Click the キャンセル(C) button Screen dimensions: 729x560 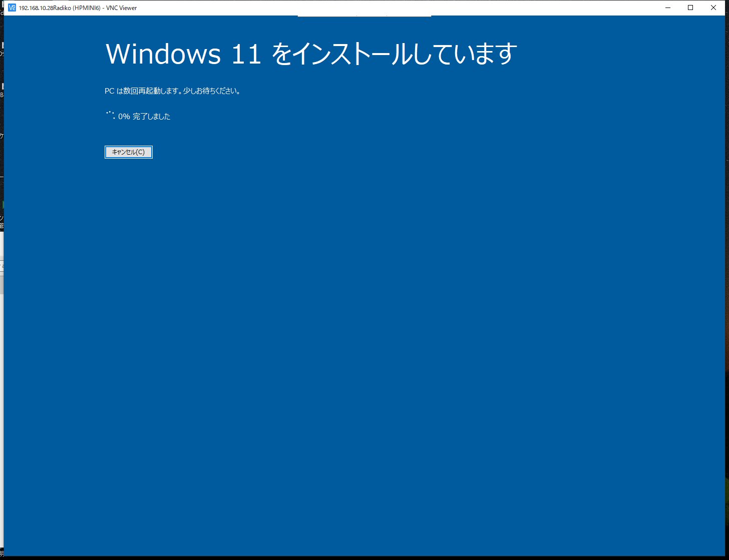tap(128, 152)
